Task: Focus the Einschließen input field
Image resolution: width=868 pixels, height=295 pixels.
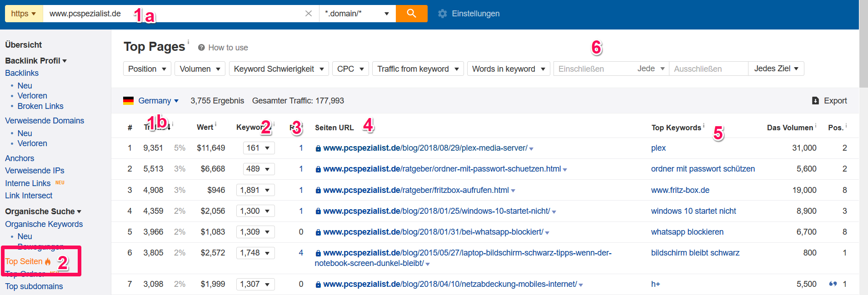Action: coord(594,69)
